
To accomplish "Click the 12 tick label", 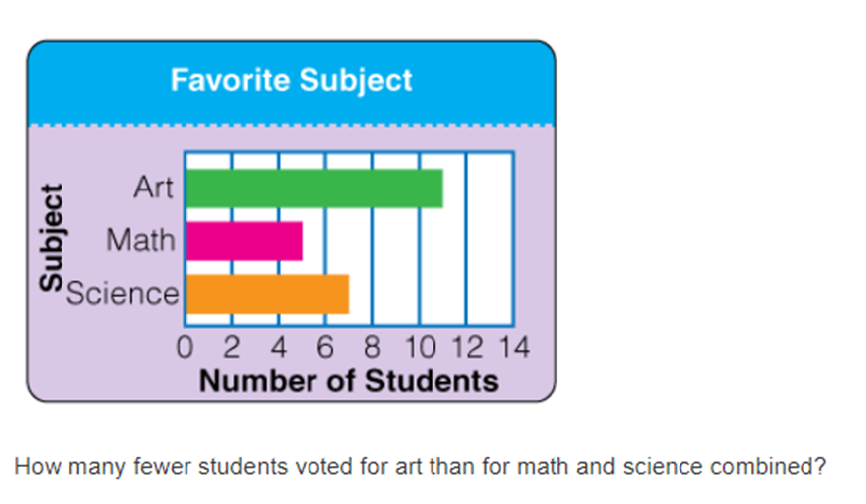I will click(467, 348).
